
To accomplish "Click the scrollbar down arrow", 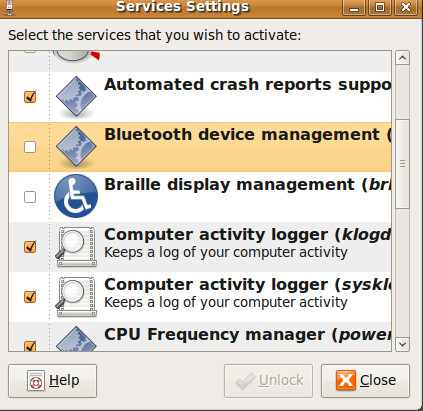I will [x=402, y=344].
